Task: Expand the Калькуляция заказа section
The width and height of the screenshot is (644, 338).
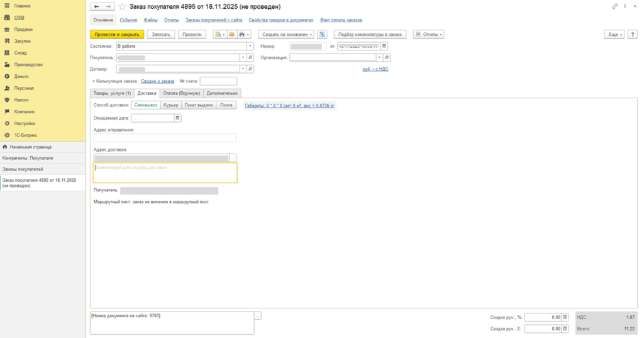Action: (114, 81)
